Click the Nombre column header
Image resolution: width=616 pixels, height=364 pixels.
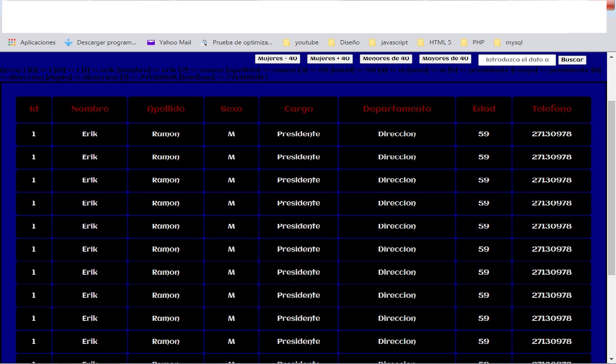click(x=90, y=109)
